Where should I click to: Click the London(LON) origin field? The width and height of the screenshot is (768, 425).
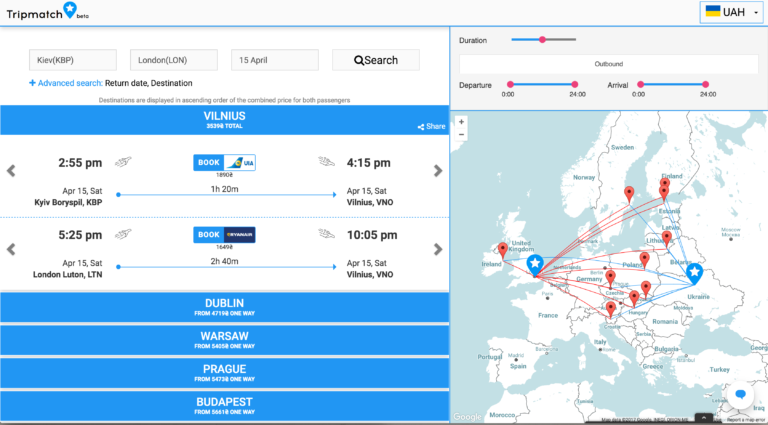point(174,60)
